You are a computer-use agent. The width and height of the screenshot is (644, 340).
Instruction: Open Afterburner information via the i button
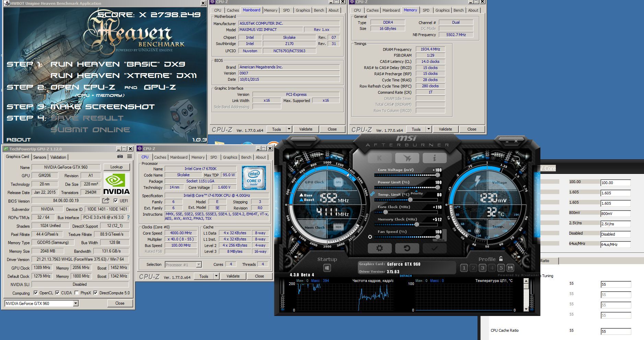(x=434, y=158)
